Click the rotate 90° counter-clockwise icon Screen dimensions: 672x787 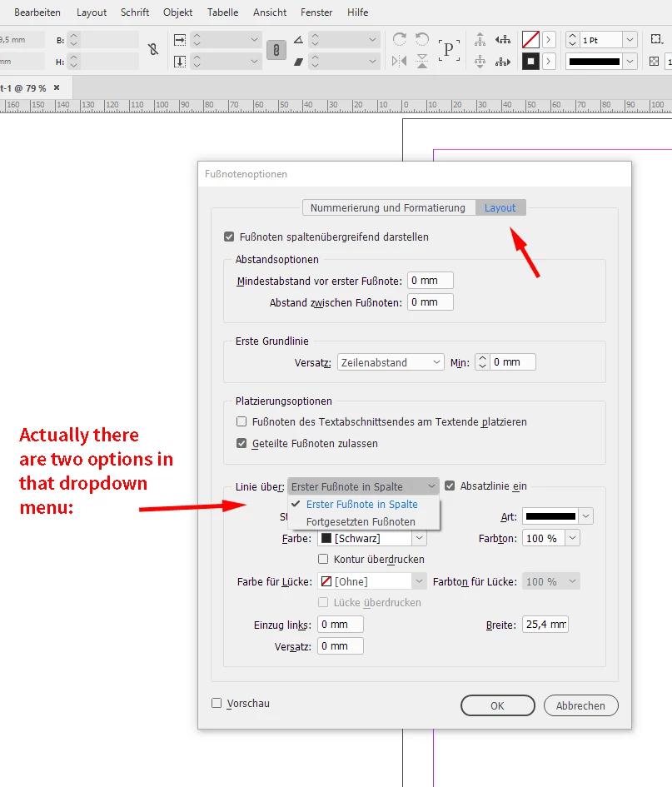tap(422, 39)
